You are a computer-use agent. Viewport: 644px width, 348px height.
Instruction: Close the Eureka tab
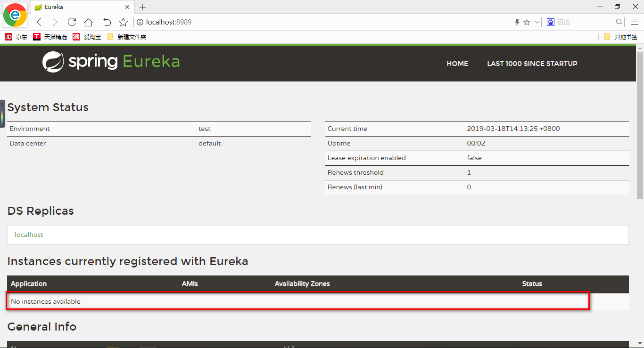point(127,7)
